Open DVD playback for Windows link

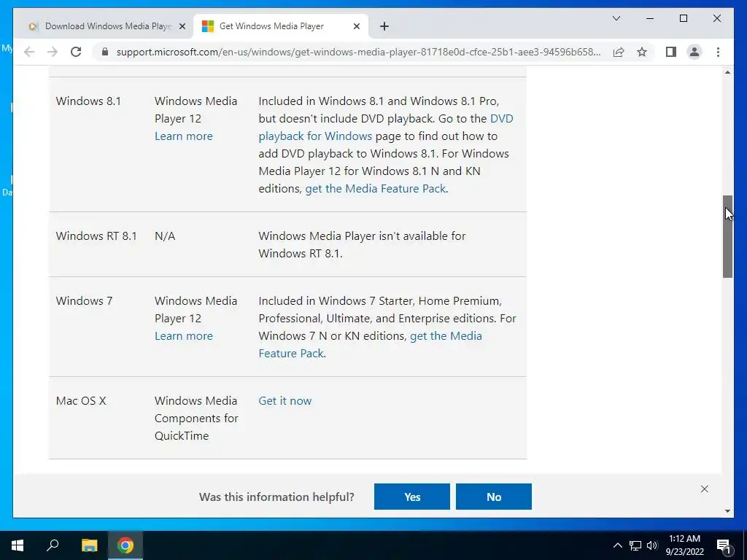click(386, 128)
